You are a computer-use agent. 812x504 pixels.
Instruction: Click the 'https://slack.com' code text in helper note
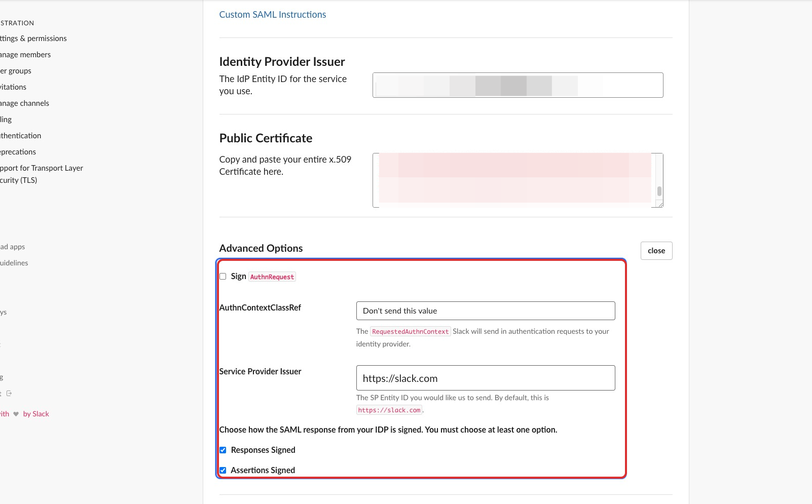389,410
